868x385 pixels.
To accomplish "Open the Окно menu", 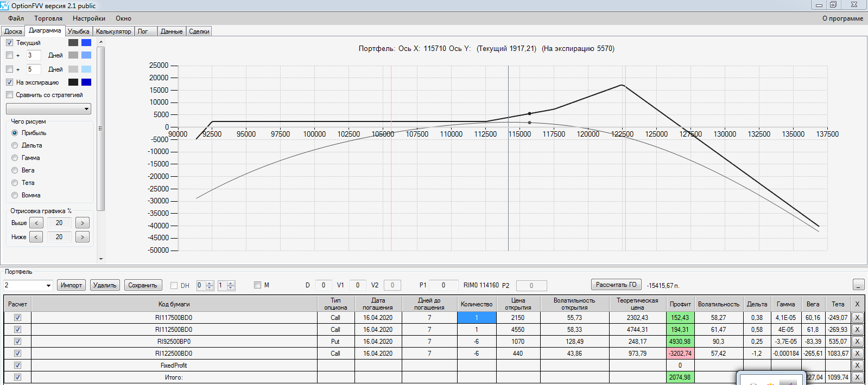I will point(123,18).
